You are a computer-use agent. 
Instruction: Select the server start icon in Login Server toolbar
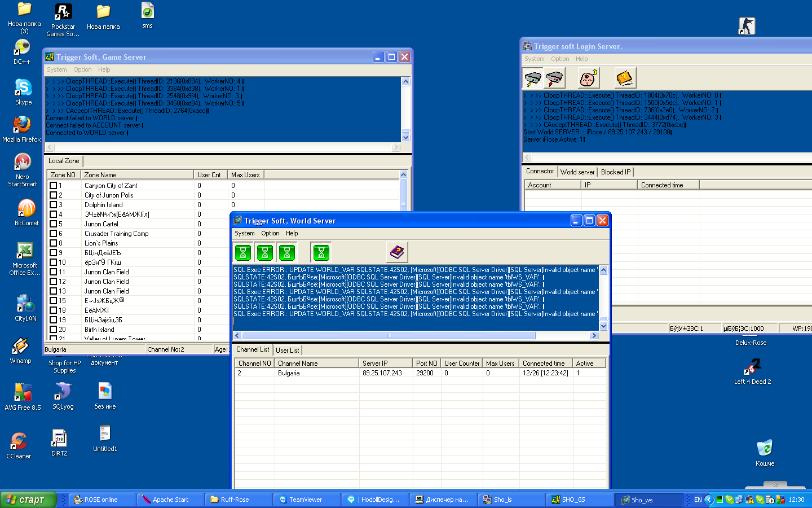[x=532, y=77]
